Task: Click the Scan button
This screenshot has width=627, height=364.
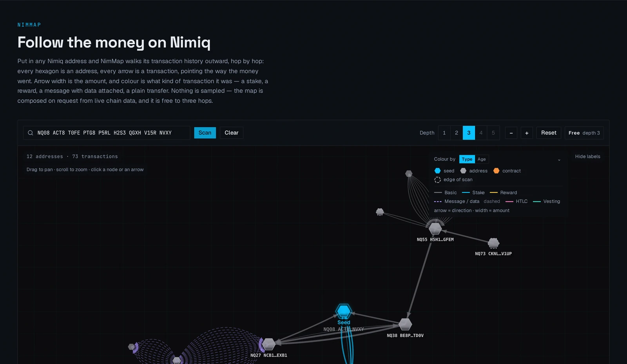Action: click(x=205, y=133)
